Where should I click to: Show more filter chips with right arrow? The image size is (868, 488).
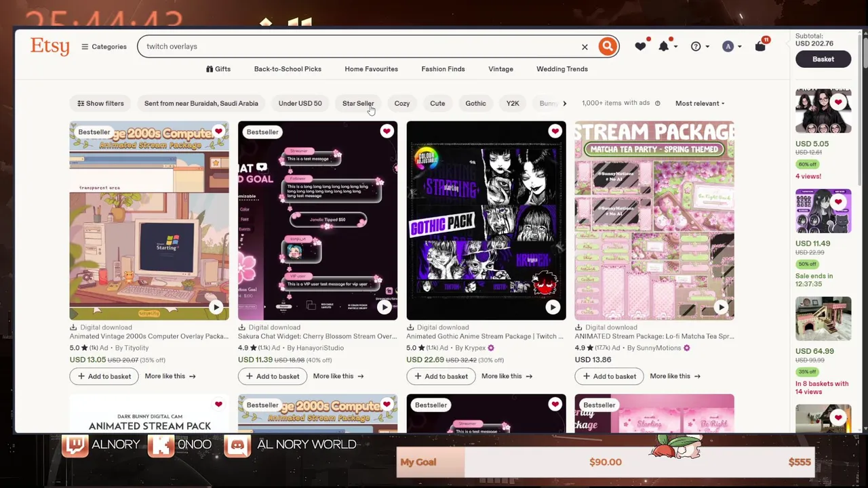[564, 103]
